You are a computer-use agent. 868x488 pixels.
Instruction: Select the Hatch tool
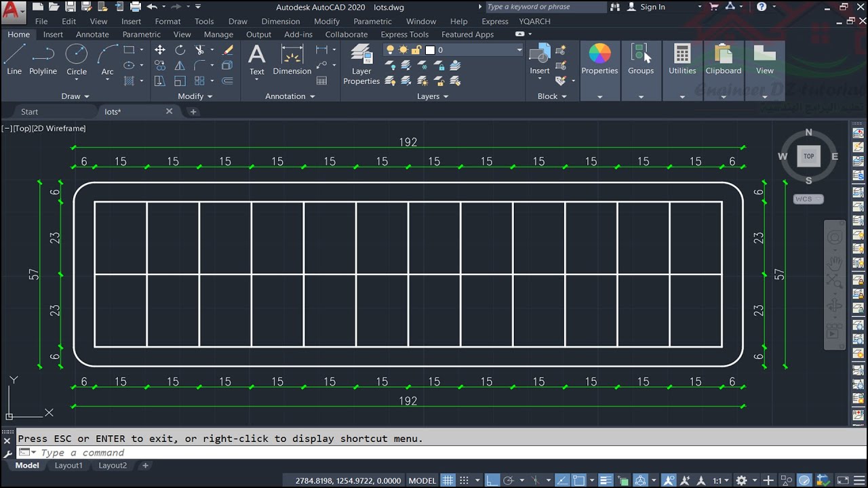(129, 81)
